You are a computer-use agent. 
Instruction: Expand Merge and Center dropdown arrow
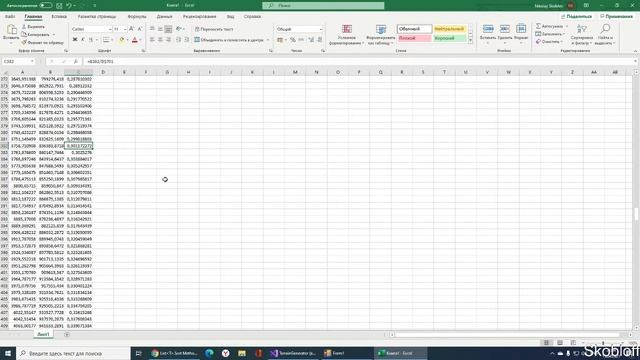coord(268,40)
